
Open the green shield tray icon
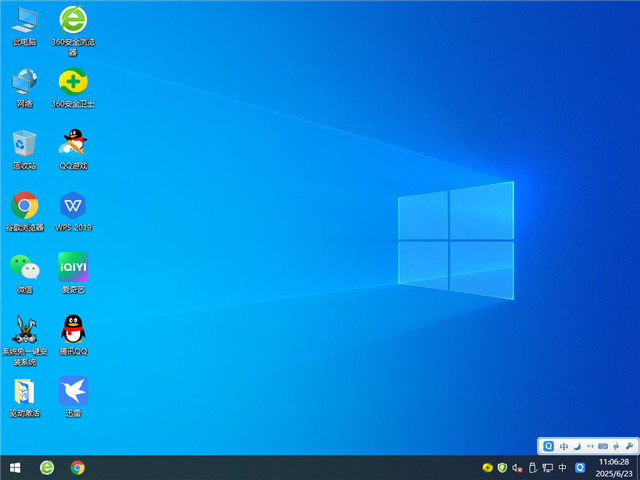tap(502, 468)
